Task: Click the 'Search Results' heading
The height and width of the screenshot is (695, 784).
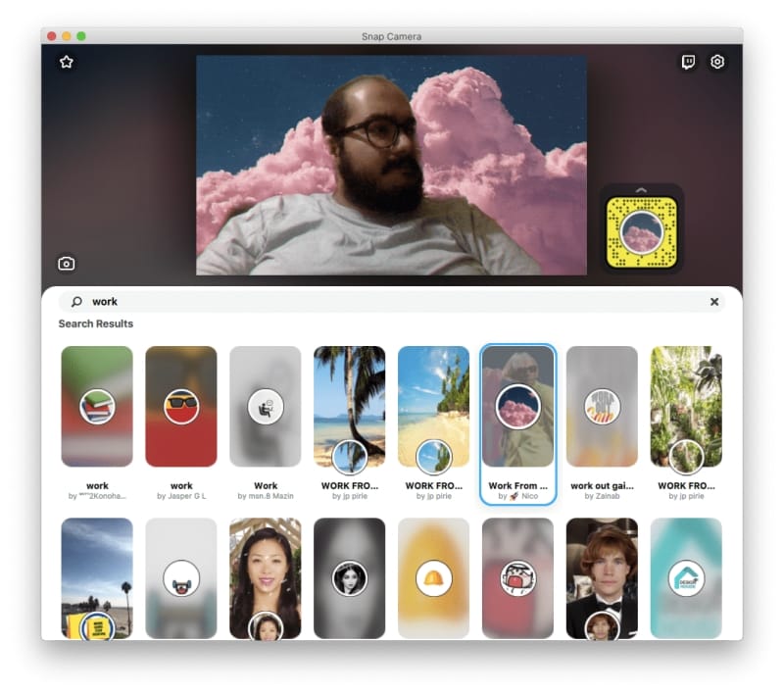Action: [x=95, y=323]
